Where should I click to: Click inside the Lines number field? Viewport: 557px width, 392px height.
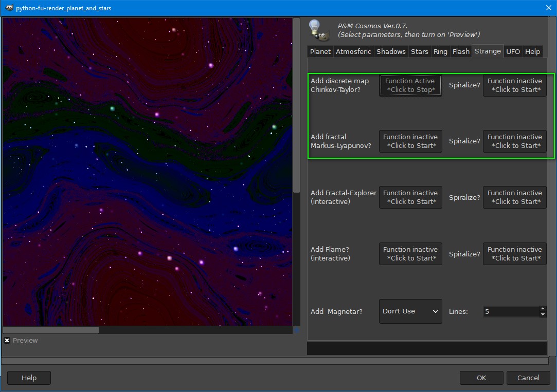coord(510,312)
